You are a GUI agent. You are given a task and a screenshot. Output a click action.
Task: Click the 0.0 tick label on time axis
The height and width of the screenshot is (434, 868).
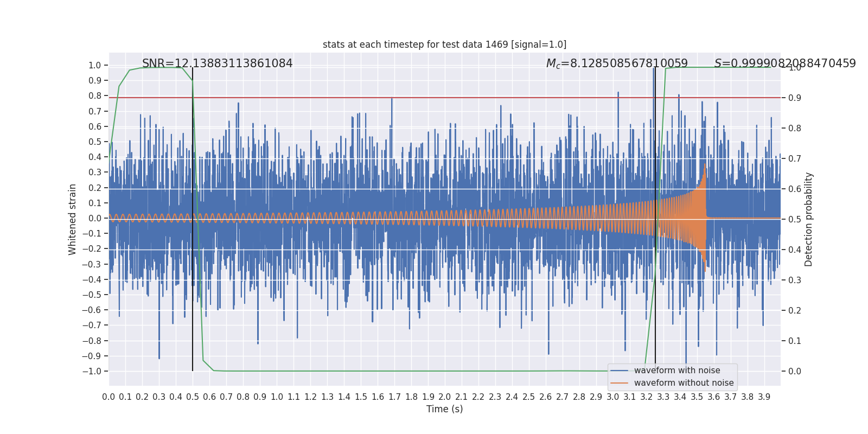pyautogui.click(x=108, y=397)
